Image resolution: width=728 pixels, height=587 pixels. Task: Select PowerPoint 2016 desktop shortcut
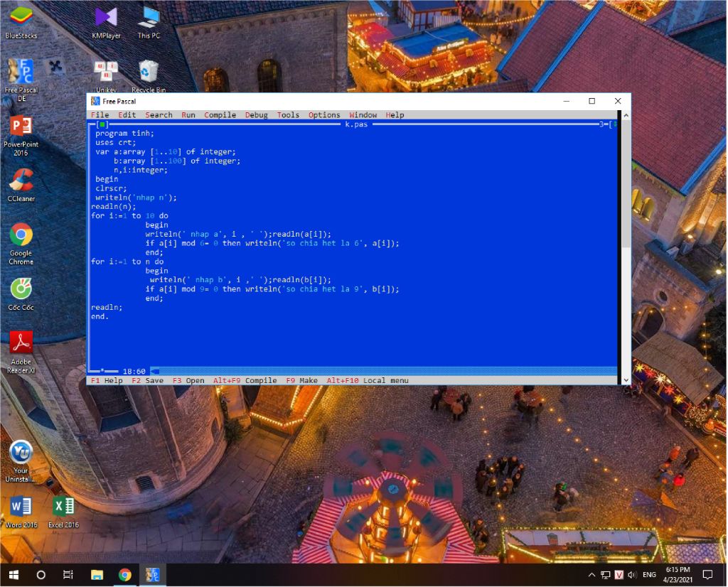point(21,136)
